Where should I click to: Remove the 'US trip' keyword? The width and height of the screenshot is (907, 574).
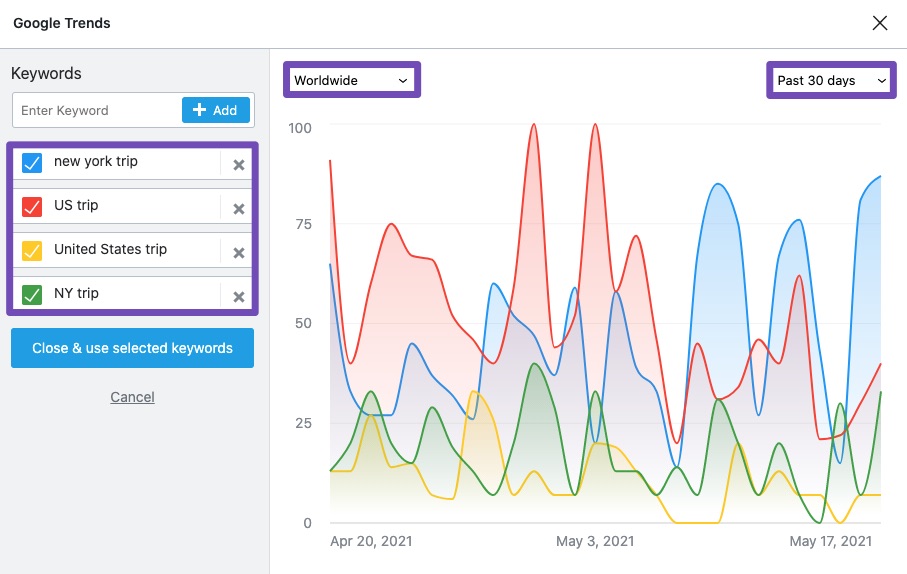click(x=238, y=209)
